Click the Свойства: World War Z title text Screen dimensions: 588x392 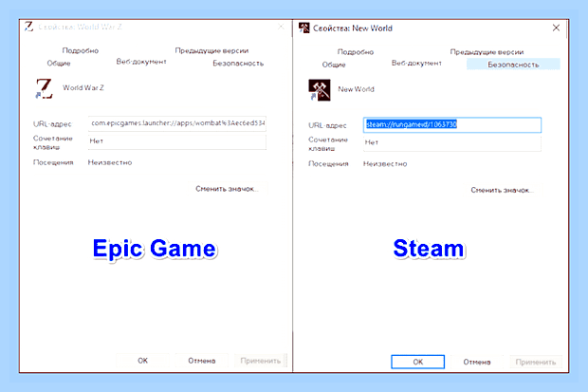pos(81,27)
